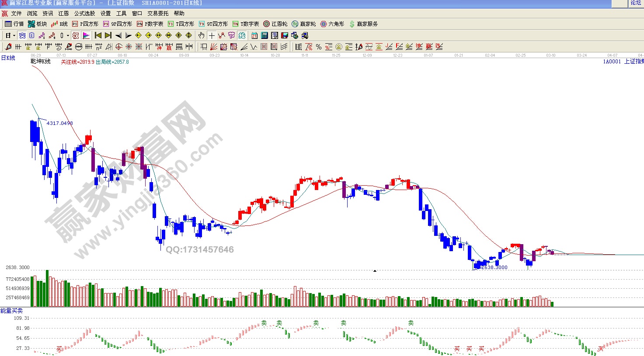Click the 论坛 forum button
Image resolution: width=644 pixels, height=356 pixels.
(636, 3)
